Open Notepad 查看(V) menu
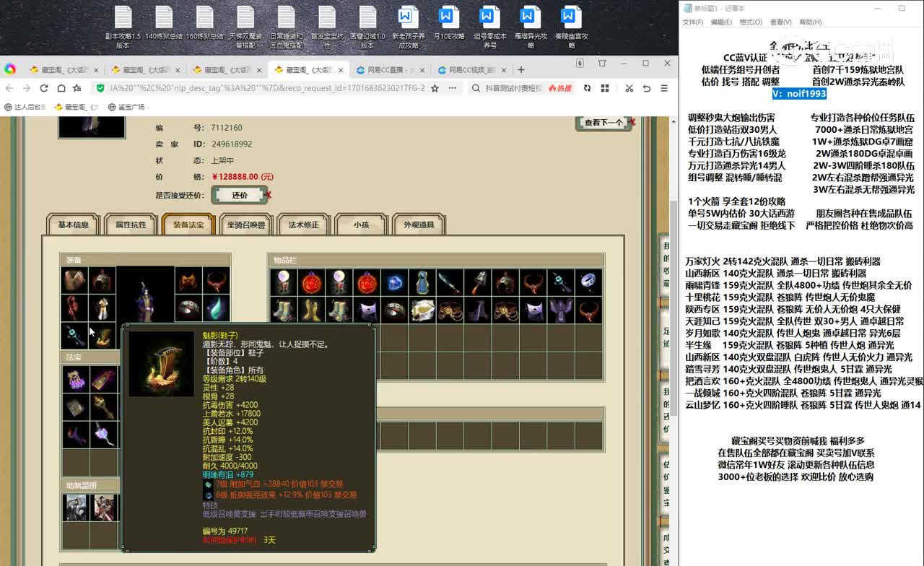The image size is (924, 566). 780,22
